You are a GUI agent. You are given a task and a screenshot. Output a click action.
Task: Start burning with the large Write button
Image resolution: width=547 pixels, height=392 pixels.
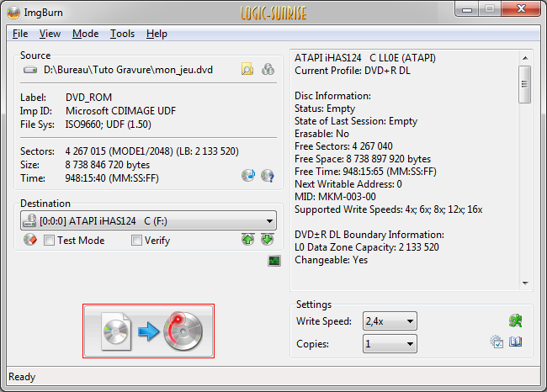point(149,331)
